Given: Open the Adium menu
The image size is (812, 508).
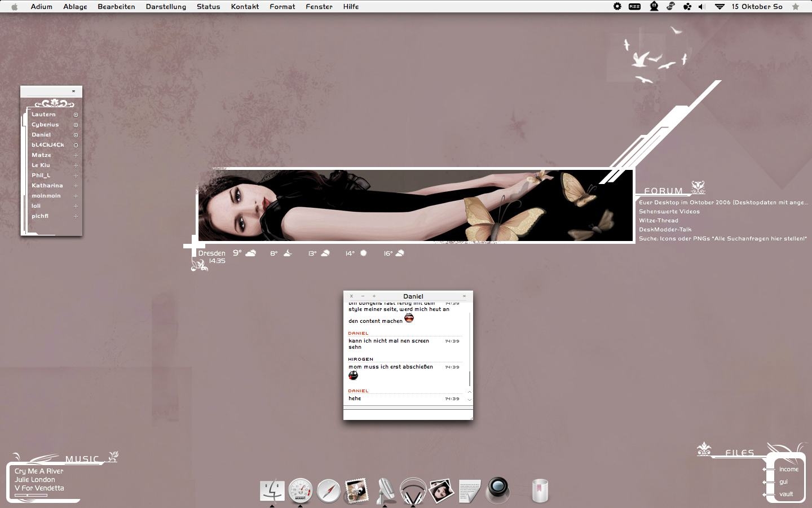Looking at the screenshot, I should (41, 7).
